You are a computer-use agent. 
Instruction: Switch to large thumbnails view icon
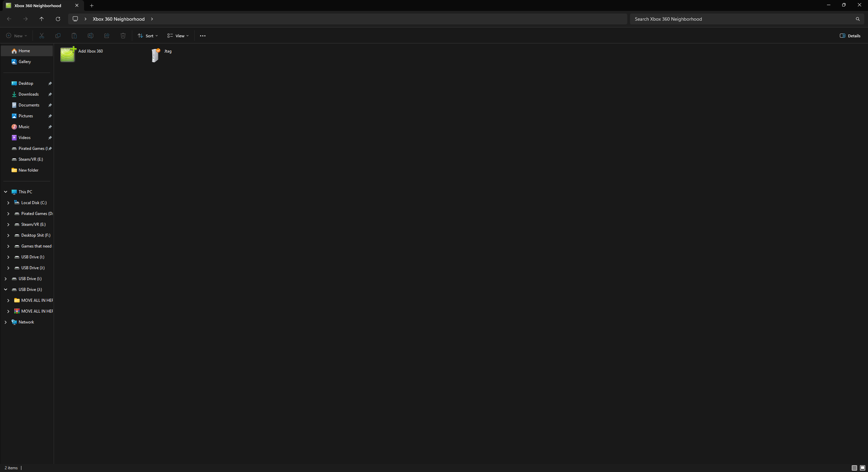[x=862, y=468]
